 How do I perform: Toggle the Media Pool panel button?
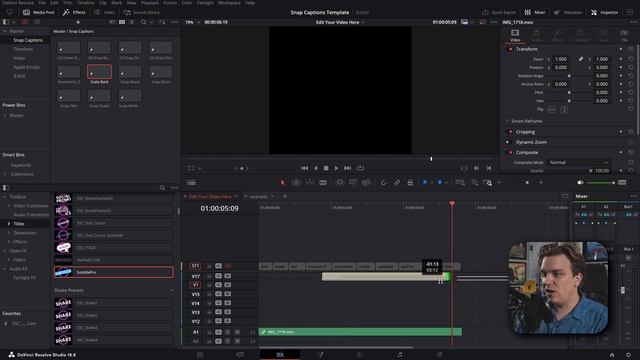pos(39,12)
